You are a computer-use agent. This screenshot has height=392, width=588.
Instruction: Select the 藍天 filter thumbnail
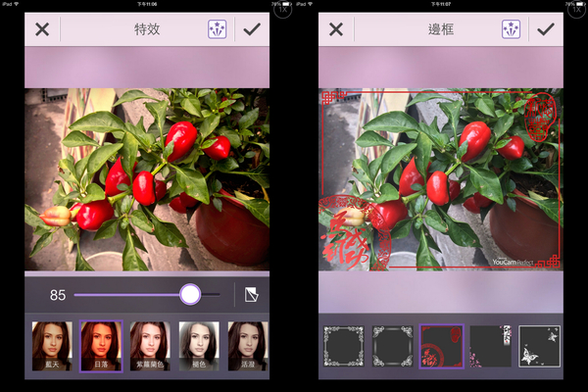click(x=52, y=346)
